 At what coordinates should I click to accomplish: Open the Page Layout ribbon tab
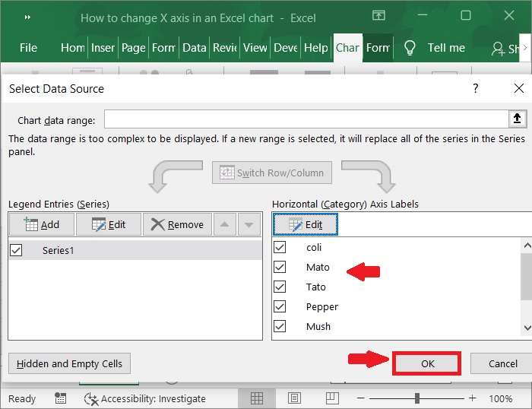pos(133,48)
